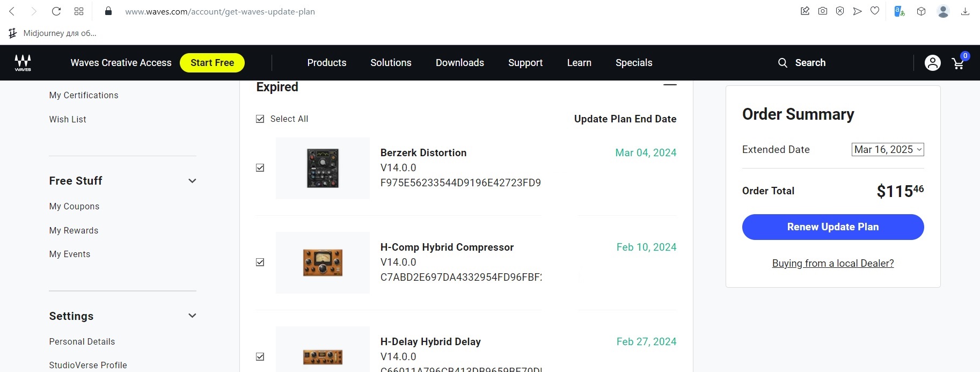The image size is (980, 372).
Task: Reload the page with the refresh icon
Action: [56, 11]
